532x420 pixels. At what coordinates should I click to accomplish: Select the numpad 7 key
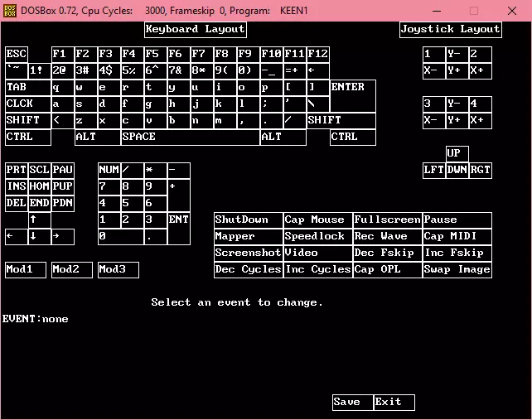pyautogui.click(x=109, y=186)
